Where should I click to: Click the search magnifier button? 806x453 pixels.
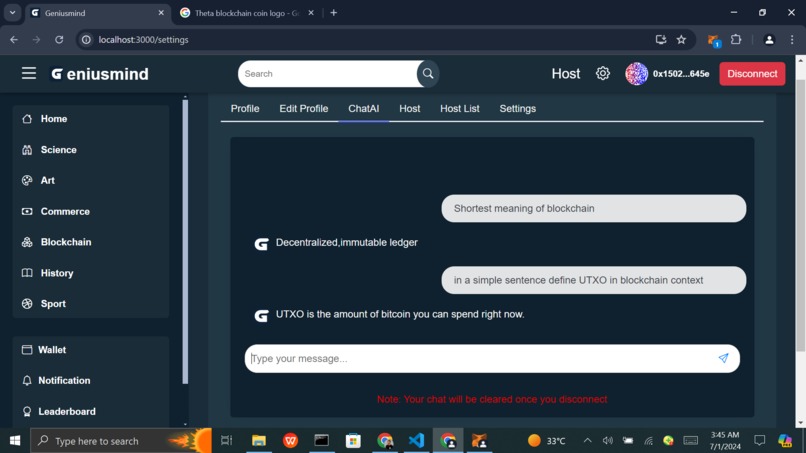[x=428, y=74]
